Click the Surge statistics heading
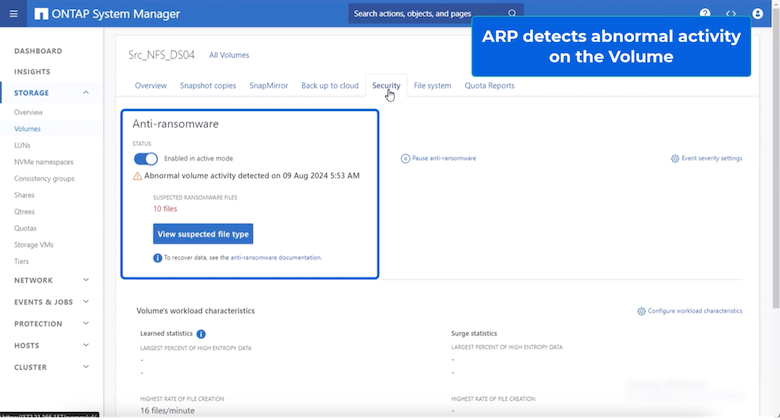Screen dimensions: 780x420 (x=474, y=333)
